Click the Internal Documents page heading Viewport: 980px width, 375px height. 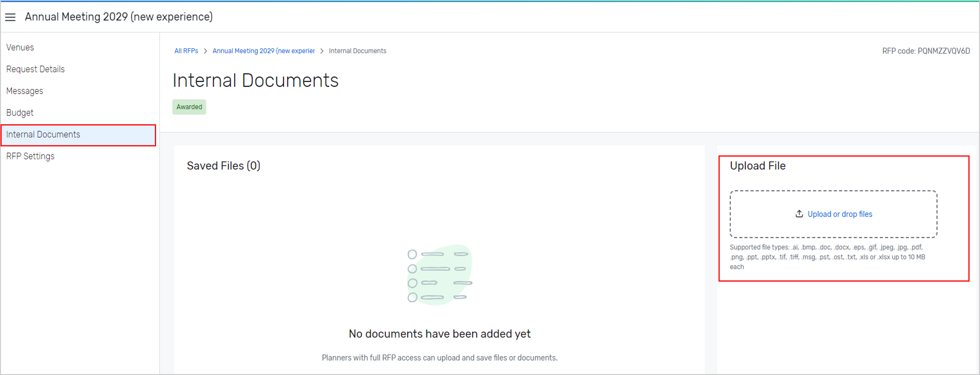pos(255,80)
